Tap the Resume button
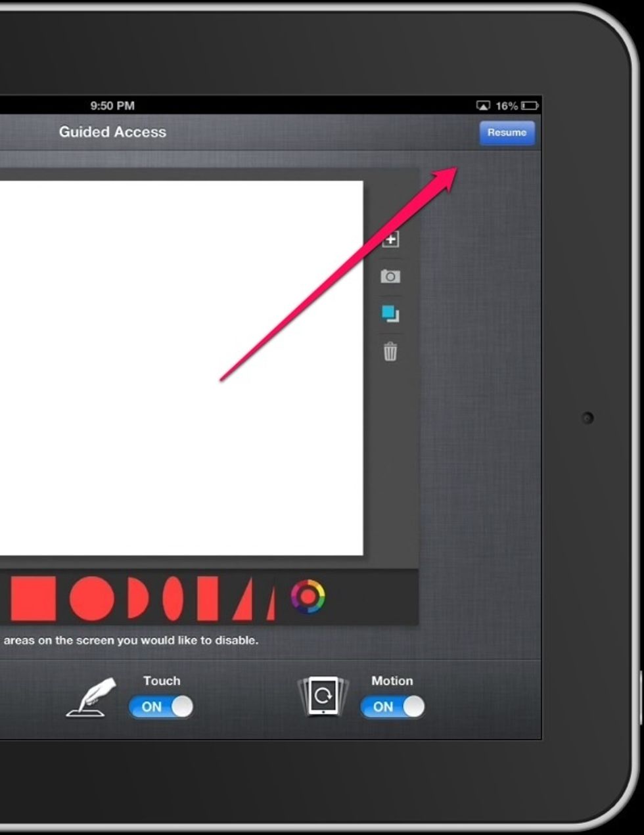This screenshot has width=644, height=835. coord(507,132)
